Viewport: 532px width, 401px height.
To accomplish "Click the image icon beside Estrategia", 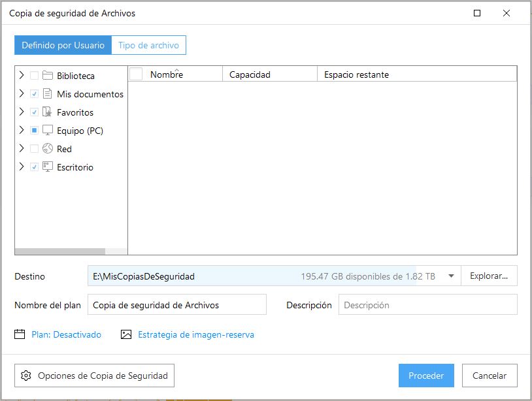I will point(126,334).
